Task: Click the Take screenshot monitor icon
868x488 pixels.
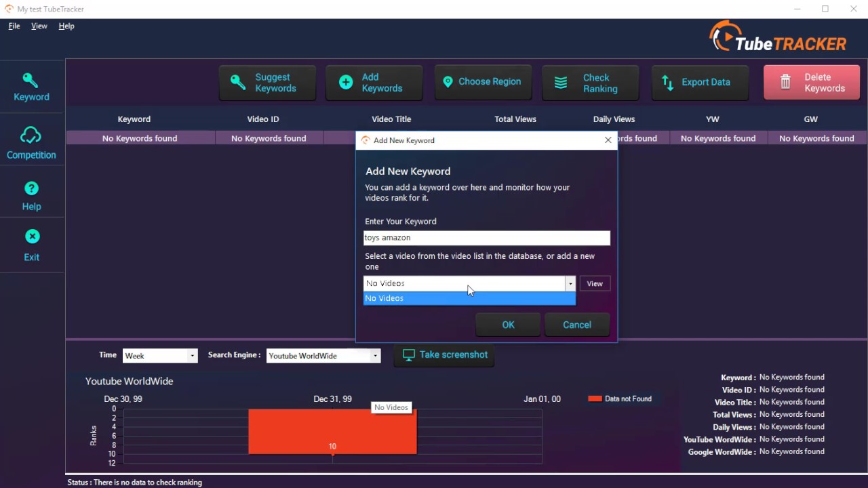Action: click(x=408, y=355)
